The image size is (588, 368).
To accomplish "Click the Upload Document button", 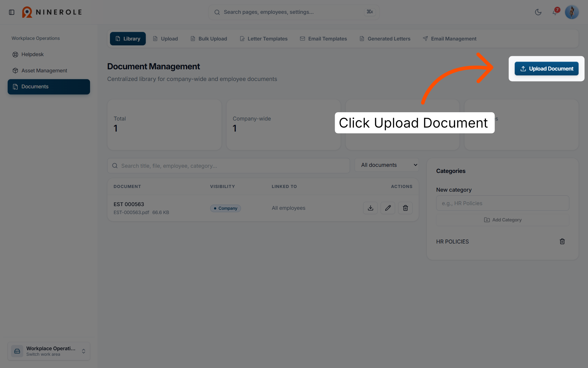I will tap(546, 69).
